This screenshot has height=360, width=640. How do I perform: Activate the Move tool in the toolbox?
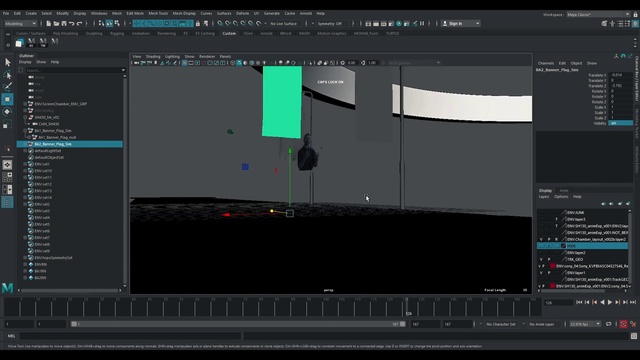[x=7, y=99]
